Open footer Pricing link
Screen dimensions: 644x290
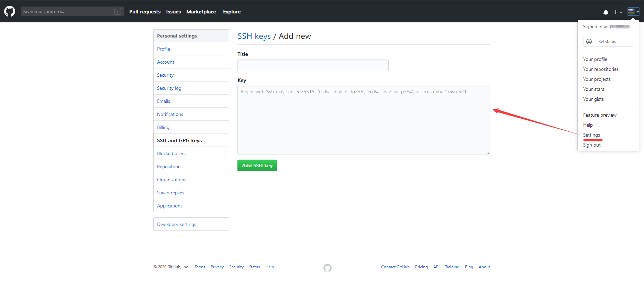[x=421, y=267]
